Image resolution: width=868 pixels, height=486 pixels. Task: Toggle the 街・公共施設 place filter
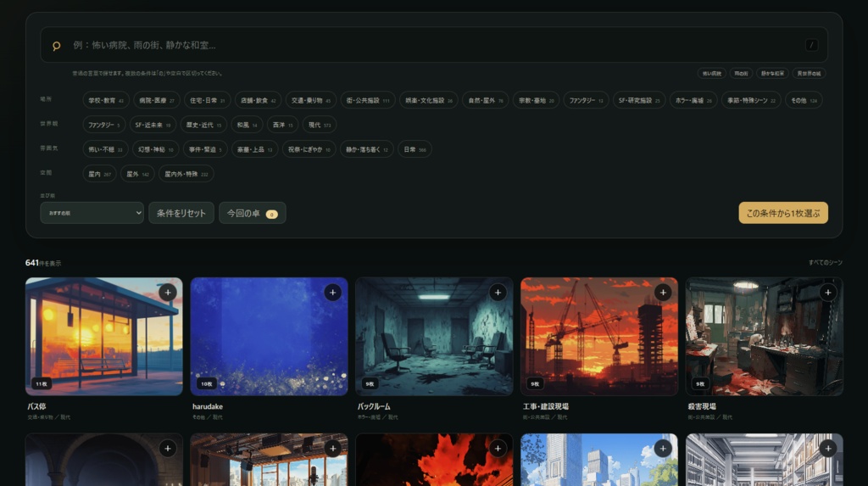tap(368, 100)
